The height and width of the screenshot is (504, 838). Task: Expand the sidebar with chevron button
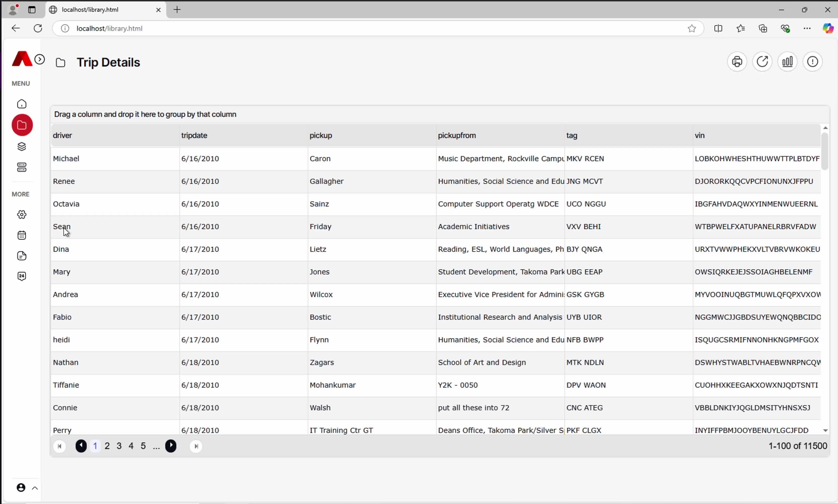click(x=40, y=59)
